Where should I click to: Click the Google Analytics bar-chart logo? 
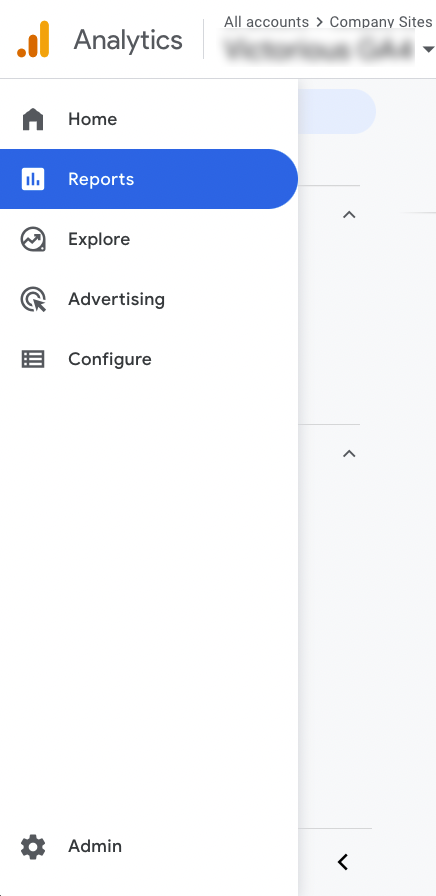click(x=33, y=39)
